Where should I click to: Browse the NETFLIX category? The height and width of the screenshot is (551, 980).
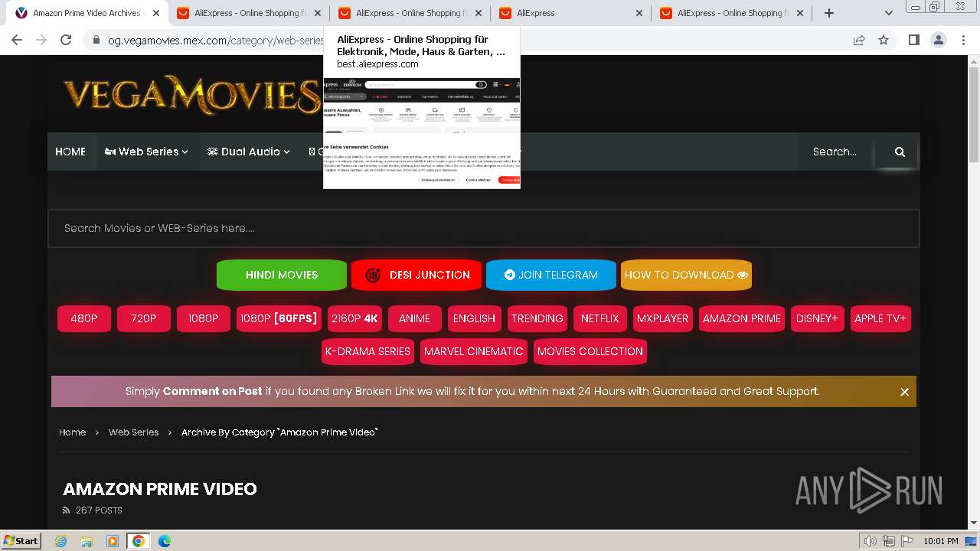click(x=600, y=318)
